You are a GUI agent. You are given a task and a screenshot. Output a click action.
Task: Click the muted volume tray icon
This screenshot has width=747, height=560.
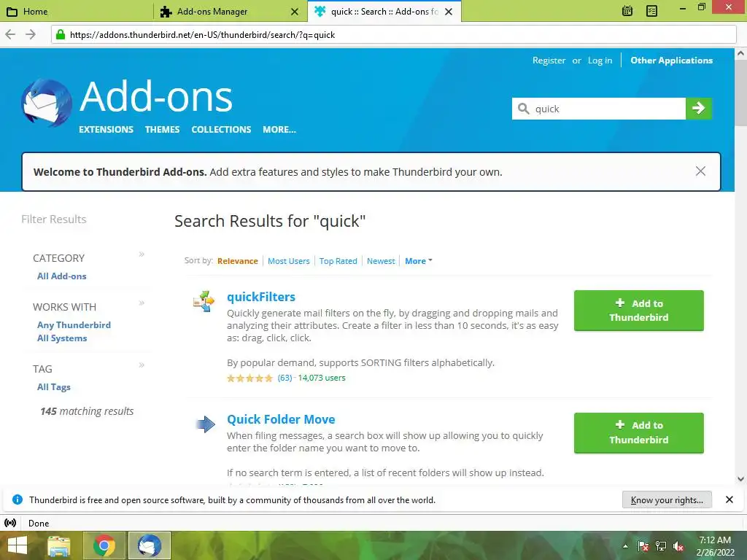coord(678,546)
